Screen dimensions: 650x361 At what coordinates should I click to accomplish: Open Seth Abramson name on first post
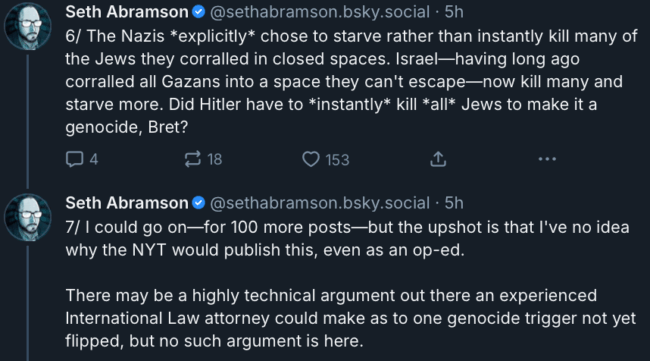(127, 12)
